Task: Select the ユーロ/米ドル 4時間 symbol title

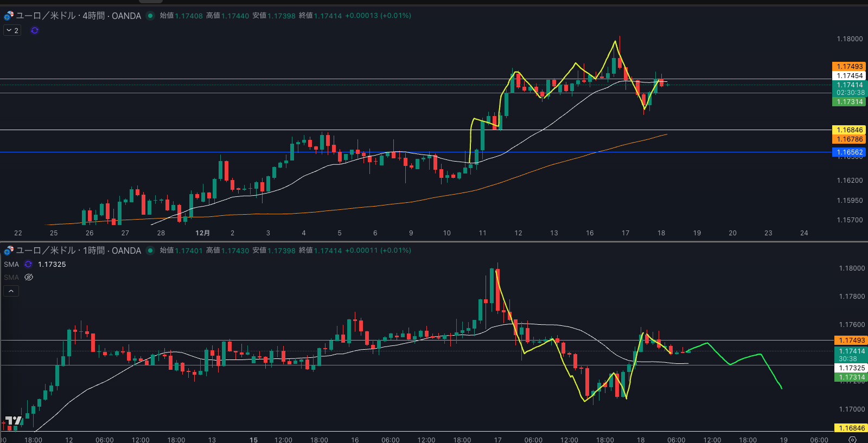Action: click(79, 16)
